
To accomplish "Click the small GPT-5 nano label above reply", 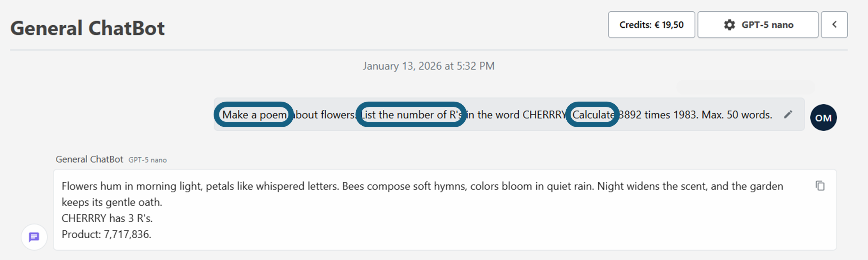I will click(x=148, y=160).
